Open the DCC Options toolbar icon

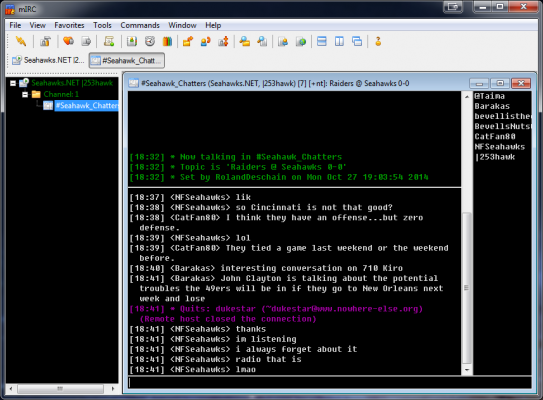(x=223, y=41)
